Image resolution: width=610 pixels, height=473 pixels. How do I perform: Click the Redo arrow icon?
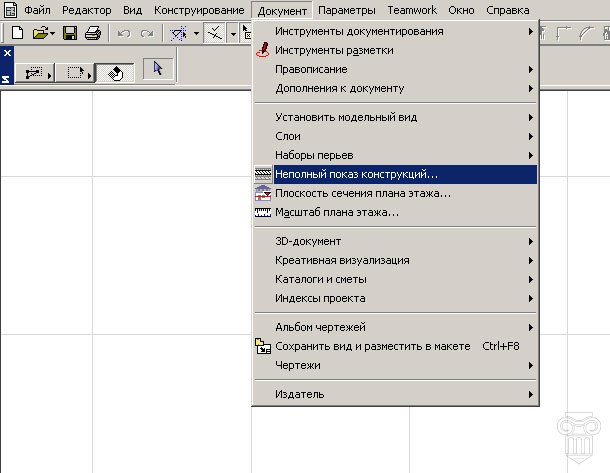click(x=147, y=34)
